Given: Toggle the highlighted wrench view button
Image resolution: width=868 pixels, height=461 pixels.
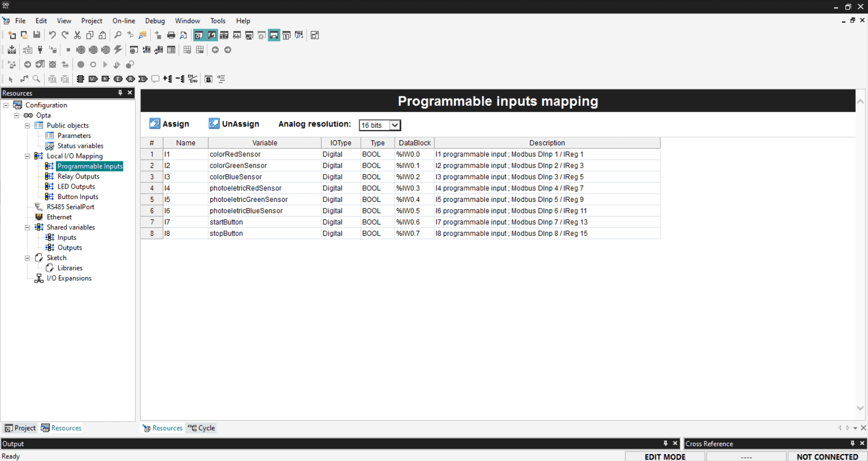Looking at the screenshot, I should (211, 35).
